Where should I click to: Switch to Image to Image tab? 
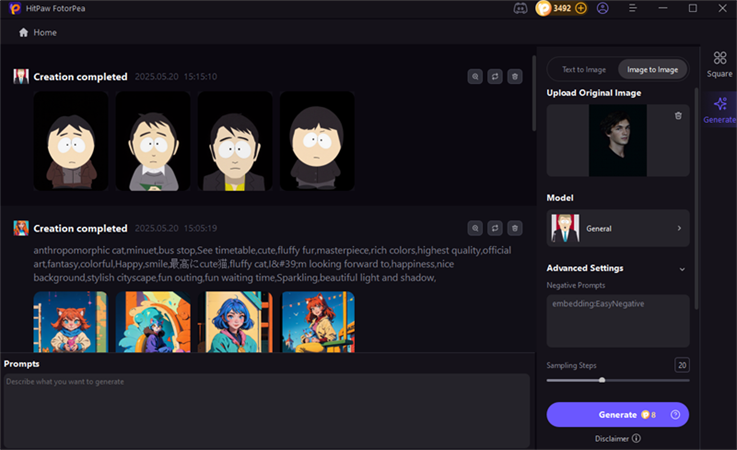tap(652, 70)
